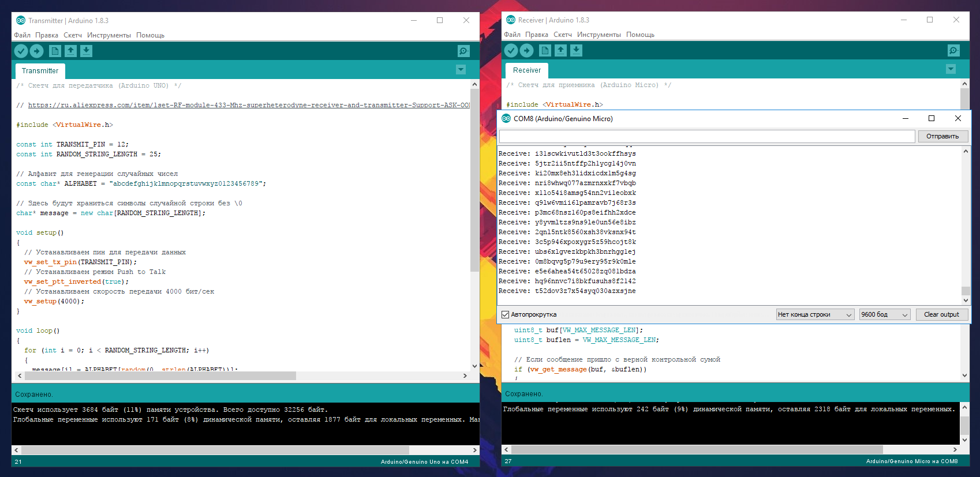Screen dimensions: 980x477
Task: Click Verify button in Receiver window
Action: [x=511, y=51]
